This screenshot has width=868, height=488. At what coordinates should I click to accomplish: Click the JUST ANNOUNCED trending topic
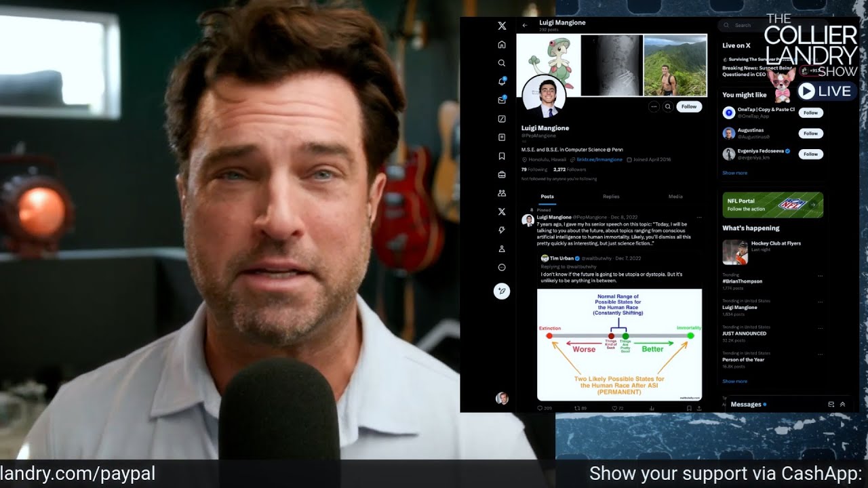tap(744, 333)
